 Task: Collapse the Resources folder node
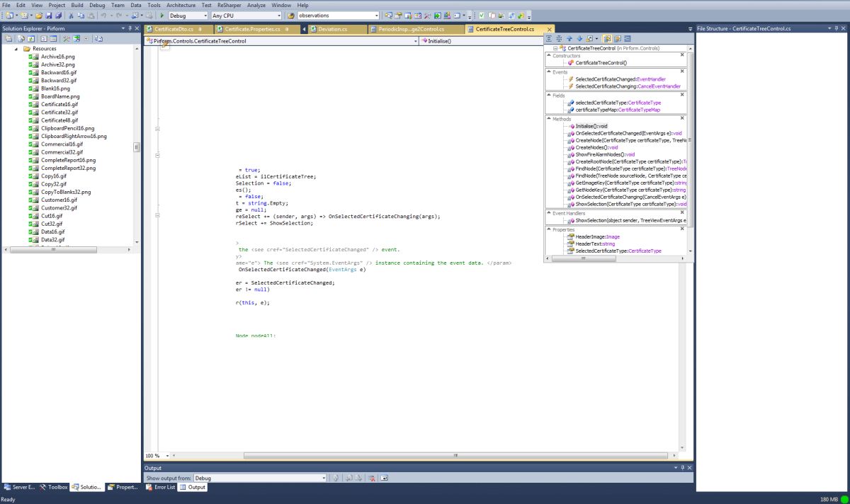pyautogui.click(x=16, y=49)
